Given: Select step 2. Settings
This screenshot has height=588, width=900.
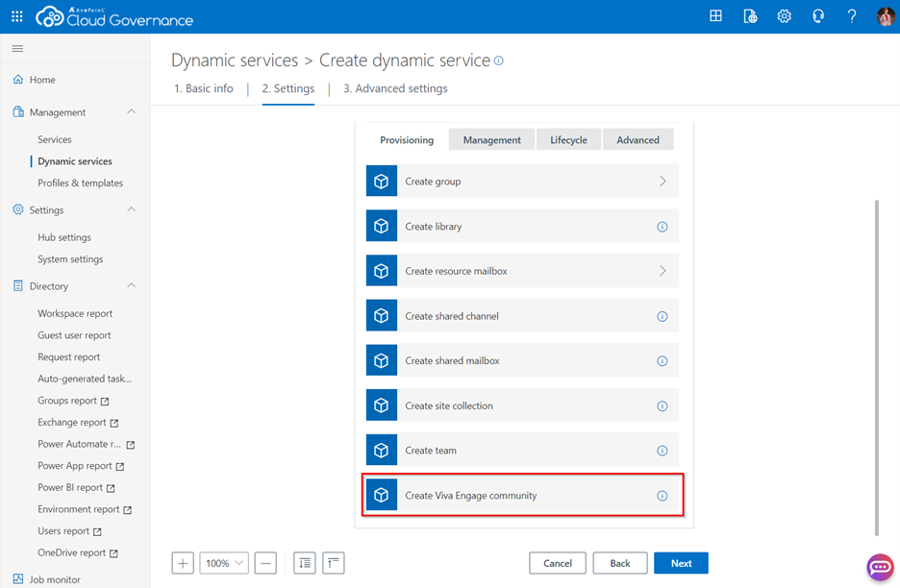Looking at the screenshot, I should [288, 88].
